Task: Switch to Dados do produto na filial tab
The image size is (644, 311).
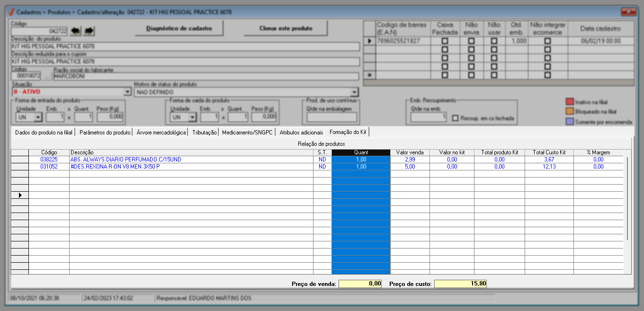Action: (45, 133)
